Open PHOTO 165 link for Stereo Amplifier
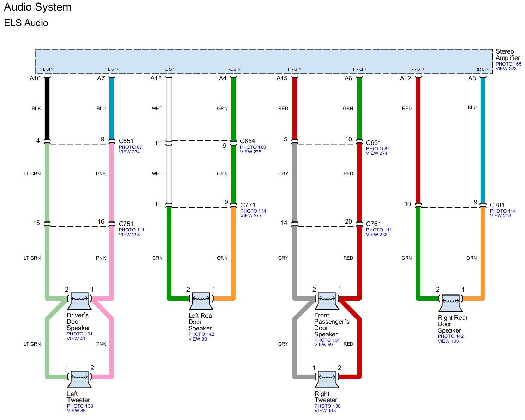 point(508,64)
